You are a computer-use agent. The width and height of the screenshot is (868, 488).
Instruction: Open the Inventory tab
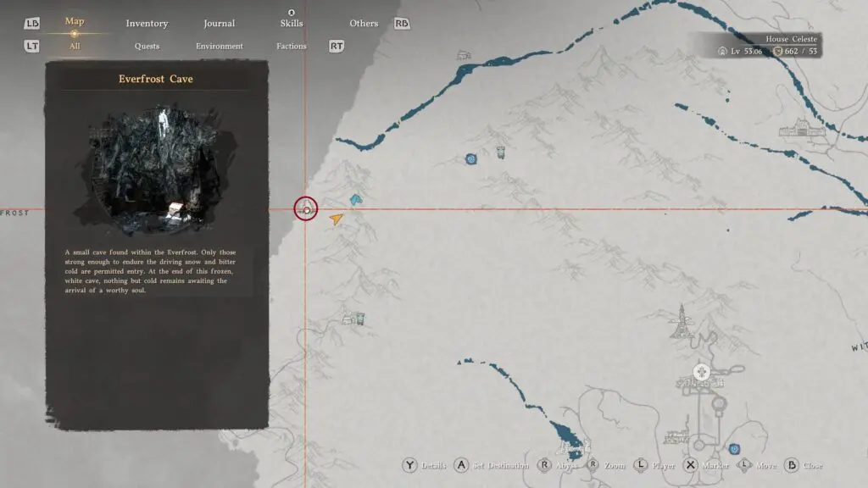(147, 23)
